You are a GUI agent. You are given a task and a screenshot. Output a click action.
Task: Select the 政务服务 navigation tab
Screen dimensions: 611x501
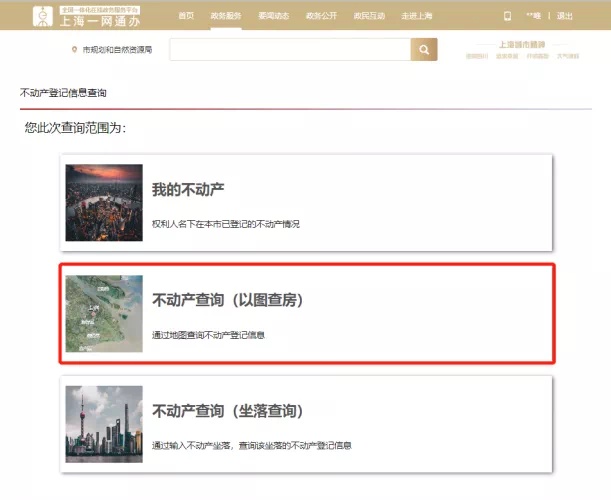225,16
